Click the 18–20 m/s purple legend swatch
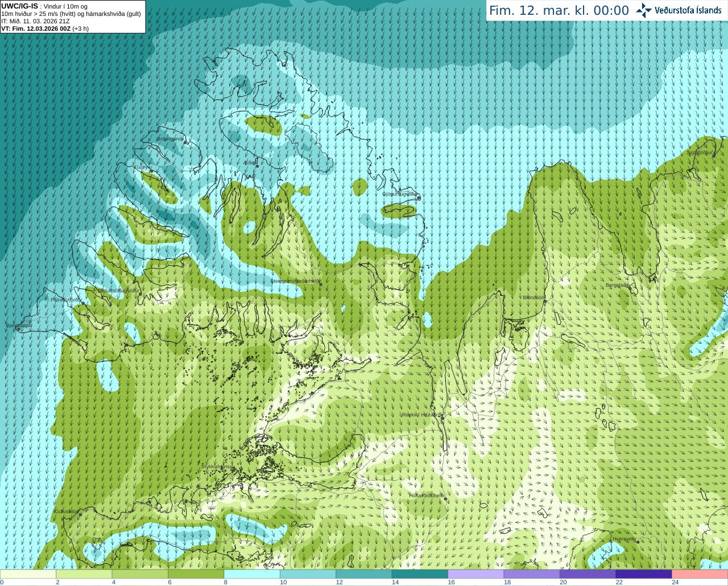 point(532,574)
